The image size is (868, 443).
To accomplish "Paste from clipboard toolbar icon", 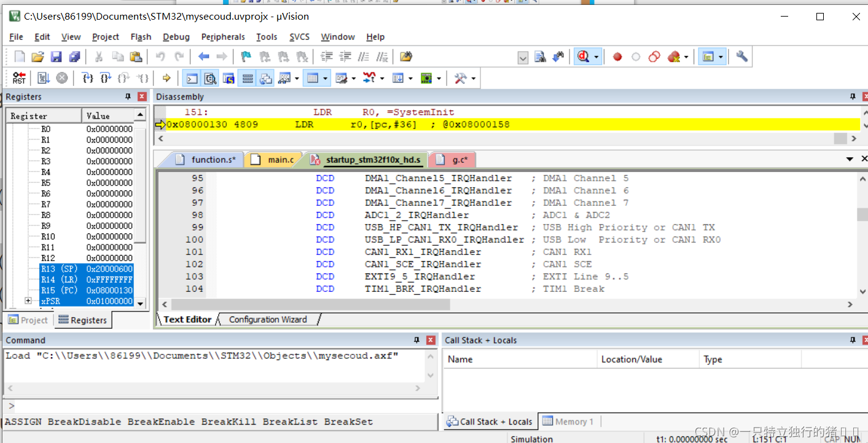I will [136, 57].
